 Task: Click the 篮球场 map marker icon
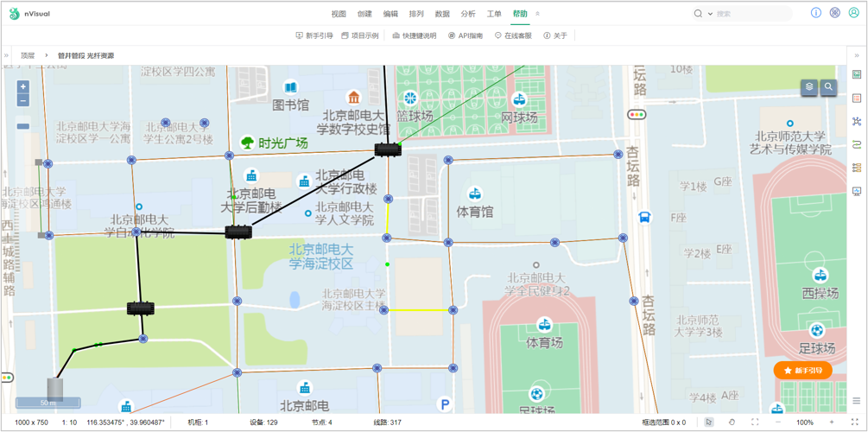pyautogui.click(x=410, y=98)
